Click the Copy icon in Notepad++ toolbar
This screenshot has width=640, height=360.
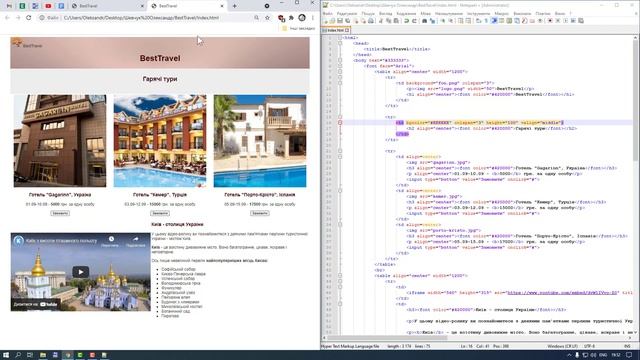(x=389, y=20)
